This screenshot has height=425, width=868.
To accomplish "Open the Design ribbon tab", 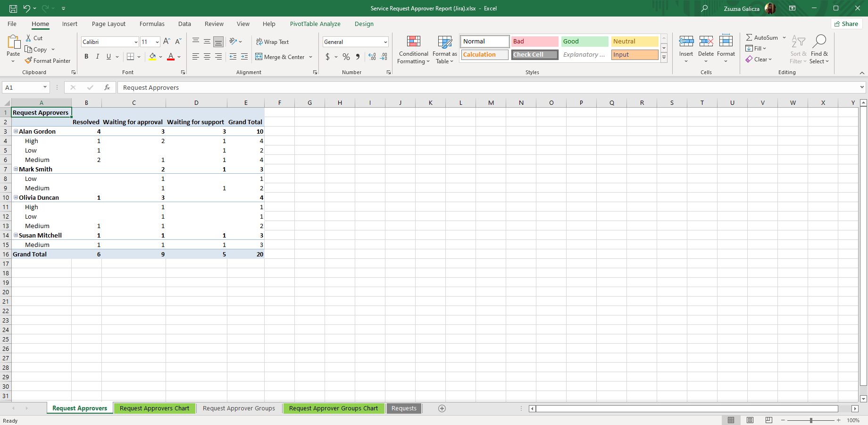I will coord(364,24).
